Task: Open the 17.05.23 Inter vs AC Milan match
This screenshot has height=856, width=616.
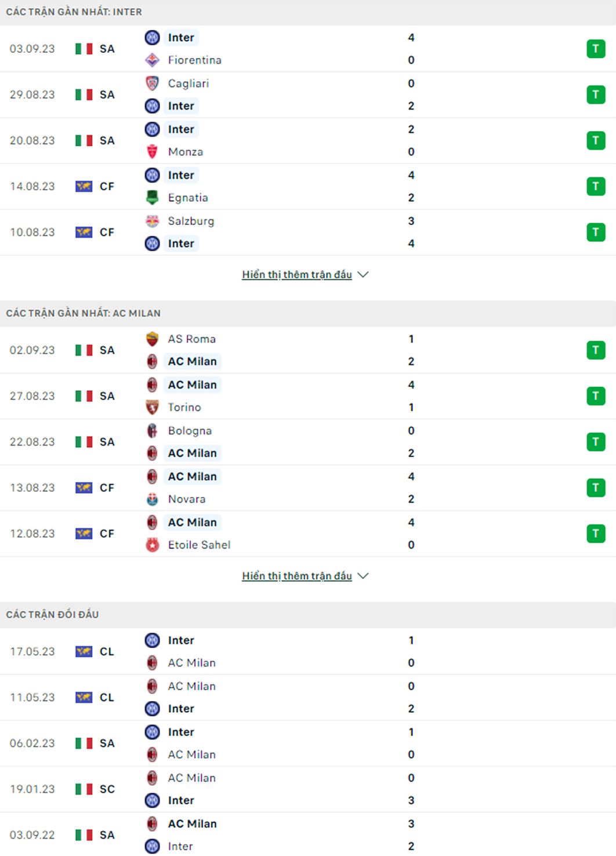Action: pos(308,651)
